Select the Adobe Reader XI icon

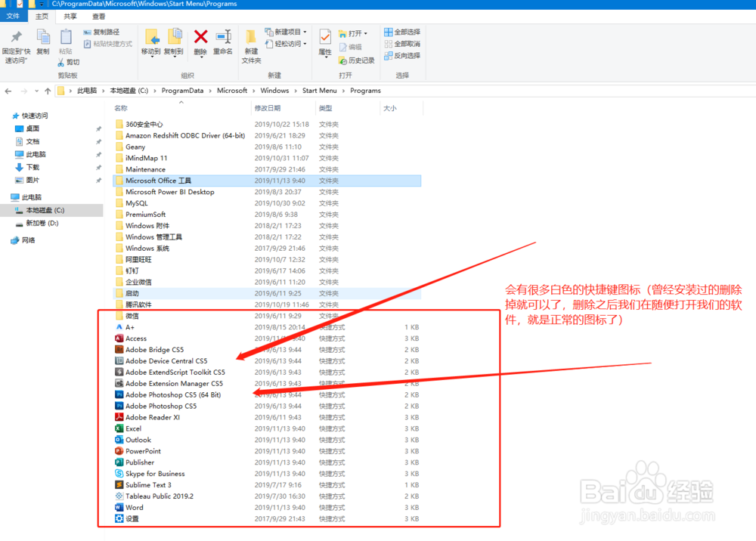tap(119, 417)
